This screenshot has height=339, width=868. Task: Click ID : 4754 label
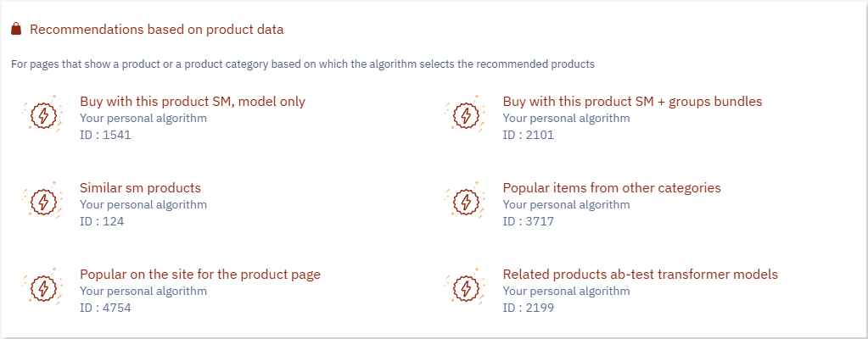coord(106,308)
